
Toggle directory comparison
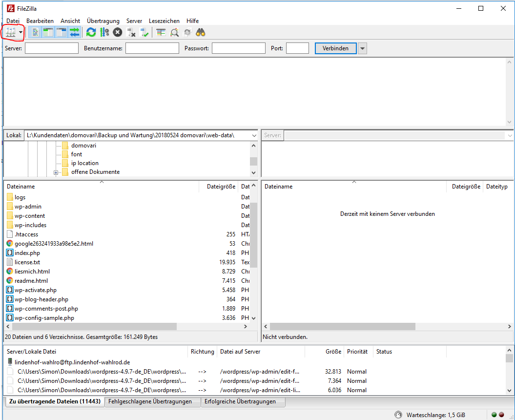[x=174, y=32]
